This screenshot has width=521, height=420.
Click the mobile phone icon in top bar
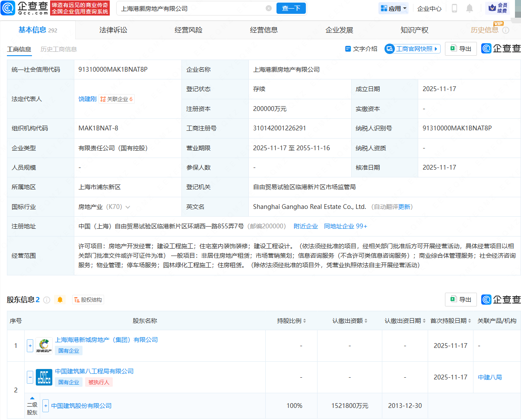coord(455,8)
